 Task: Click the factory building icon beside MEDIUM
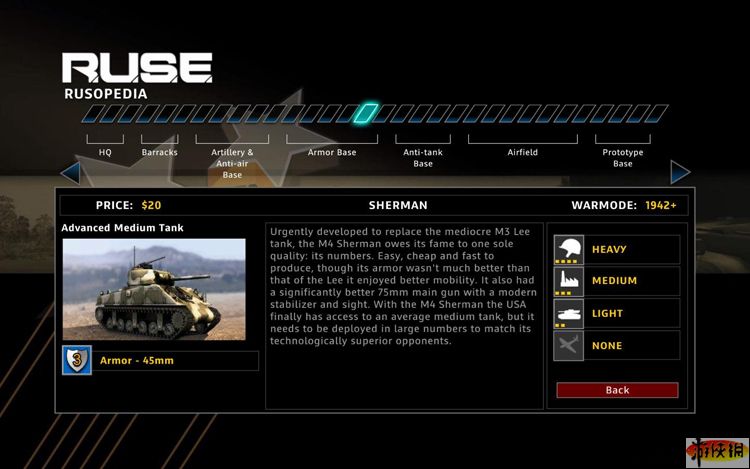click(x=569, y=281)
